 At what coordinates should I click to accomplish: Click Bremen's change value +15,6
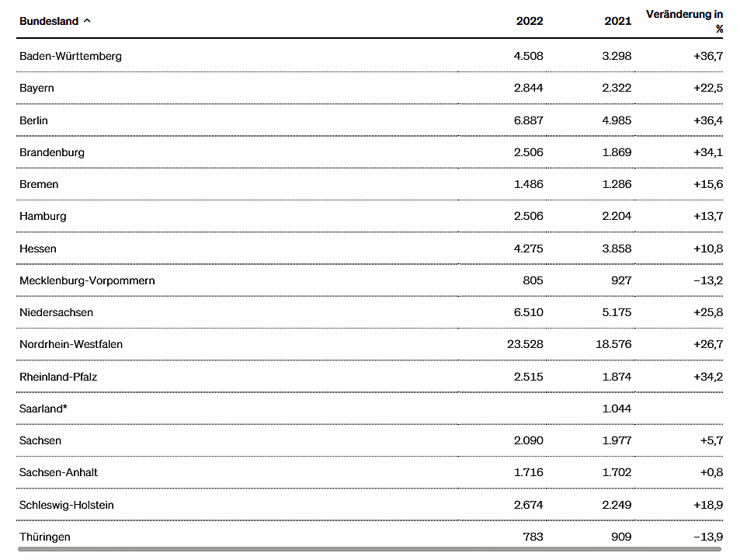pyautogui.click(x=708, y=184)
